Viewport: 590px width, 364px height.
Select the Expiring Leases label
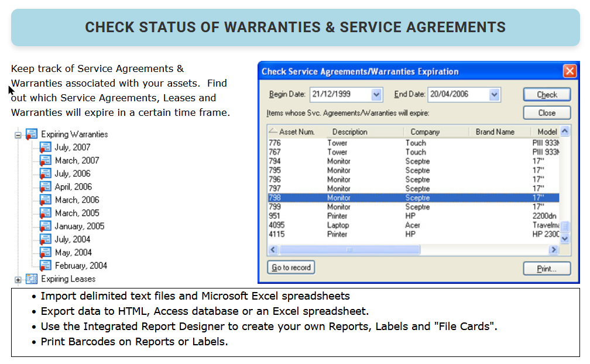tap(68, 279)
